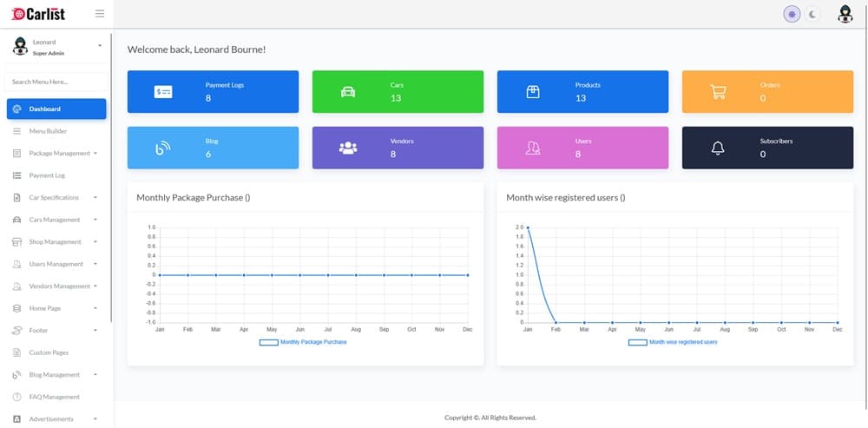Click the Vendors group icon
The image size is (868, 428).
point(348,148)
